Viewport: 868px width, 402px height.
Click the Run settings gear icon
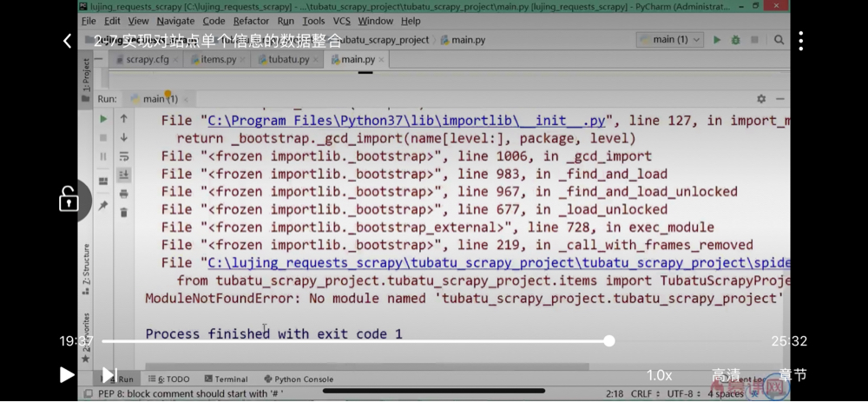click(x=761, y=99)
